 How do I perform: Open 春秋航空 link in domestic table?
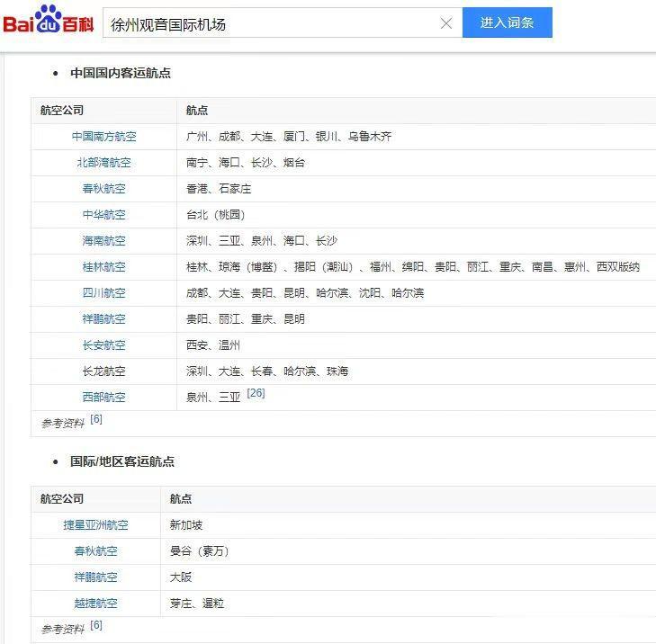[103, 189]
